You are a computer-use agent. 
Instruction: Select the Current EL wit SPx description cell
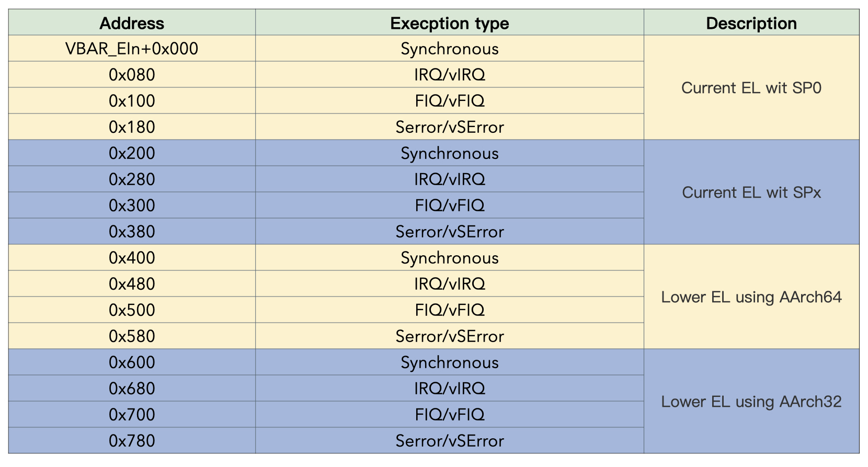751,192
